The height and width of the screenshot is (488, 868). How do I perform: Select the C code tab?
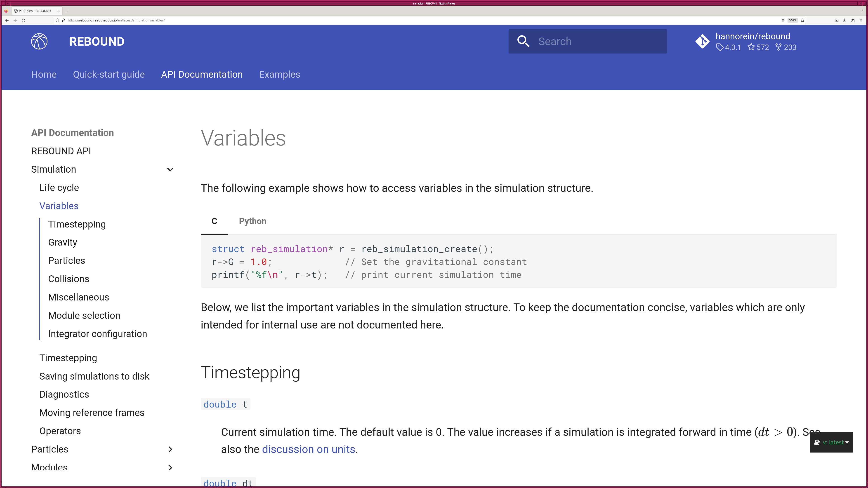214,221
